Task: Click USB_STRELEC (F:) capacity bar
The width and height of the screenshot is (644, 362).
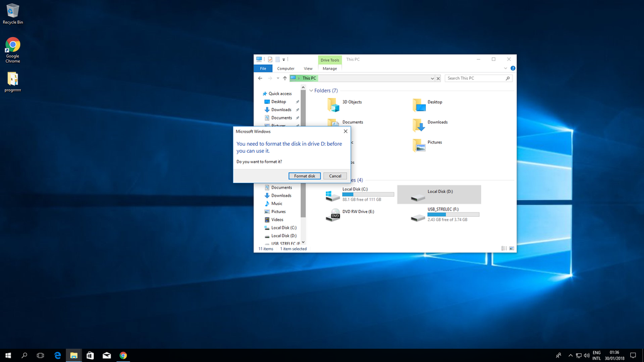Action: click(453, 215)
